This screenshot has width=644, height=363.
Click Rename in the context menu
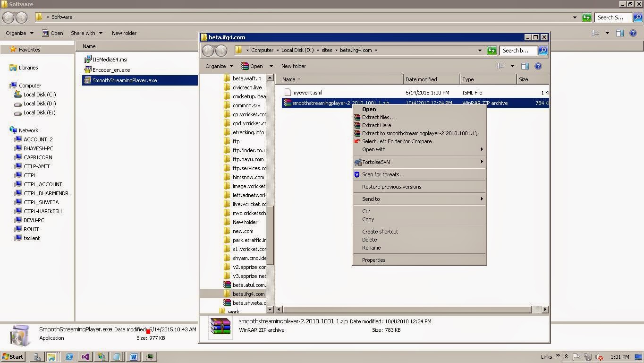point(371,248)
